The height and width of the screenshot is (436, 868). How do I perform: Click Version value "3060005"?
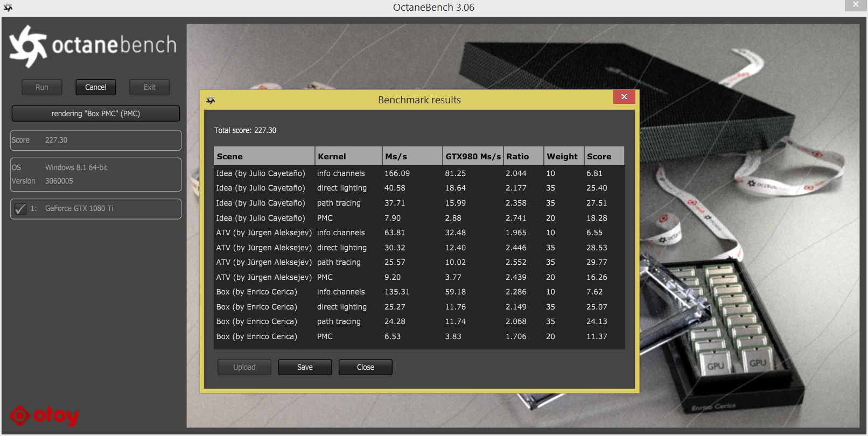pyautogui.click(x=59, y=181)
